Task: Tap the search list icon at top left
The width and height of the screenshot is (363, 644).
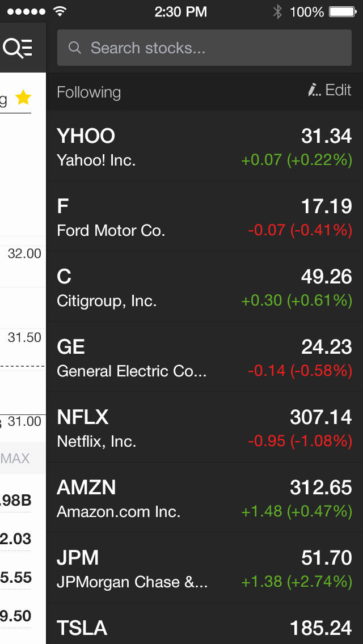Action: click(x=18, y=48)
